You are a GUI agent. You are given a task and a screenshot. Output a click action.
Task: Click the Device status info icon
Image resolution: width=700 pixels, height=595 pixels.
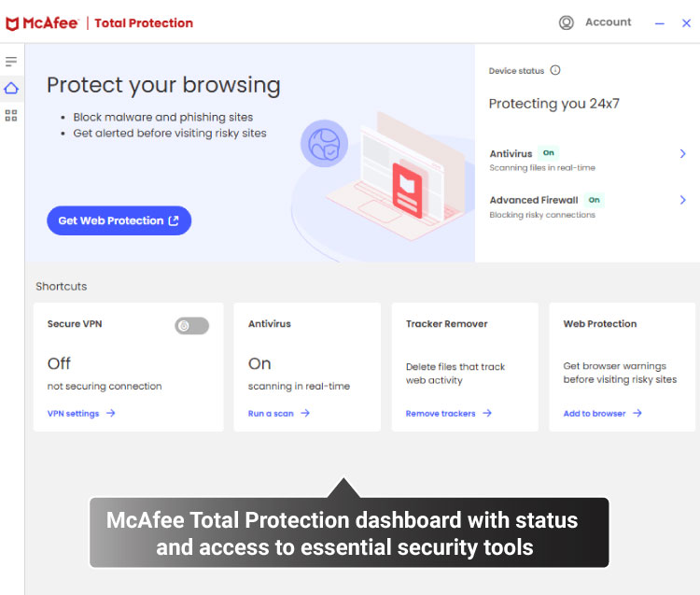tap(555, 70)
